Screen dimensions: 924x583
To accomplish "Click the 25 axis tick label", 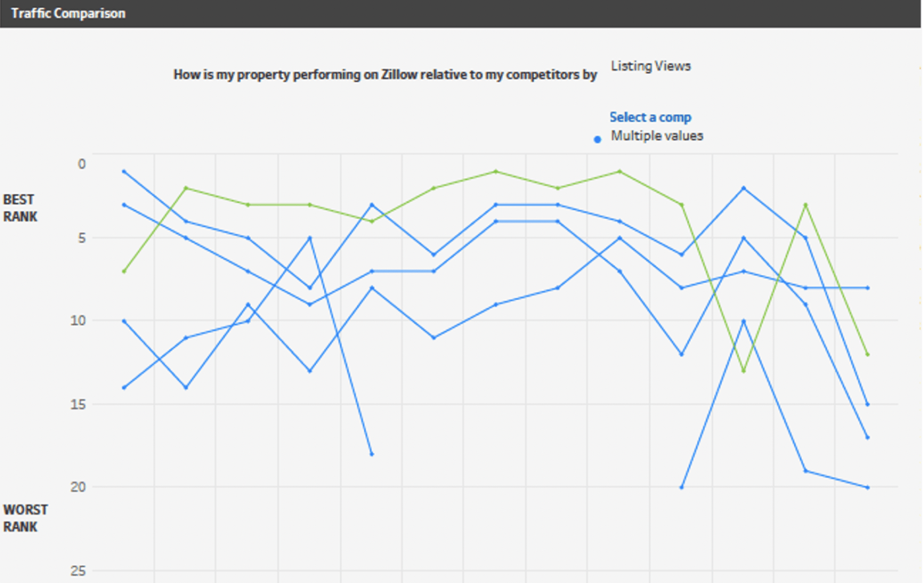I will click(x=79, y=570).
